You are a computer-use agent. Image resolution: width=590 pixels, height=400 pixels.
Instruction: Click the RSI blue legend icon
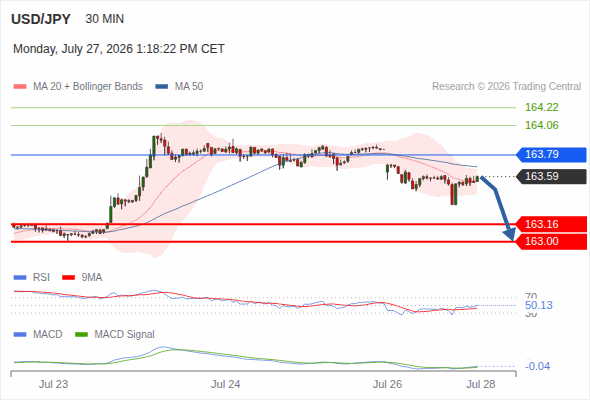(x=20, y=278)
